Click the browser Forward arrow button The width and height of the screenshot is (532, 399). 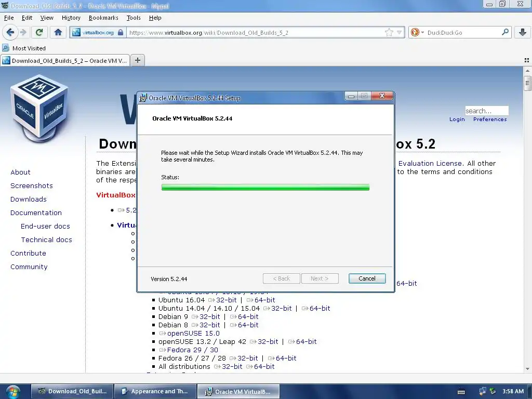pyautogui.click(x=23, y=33)
